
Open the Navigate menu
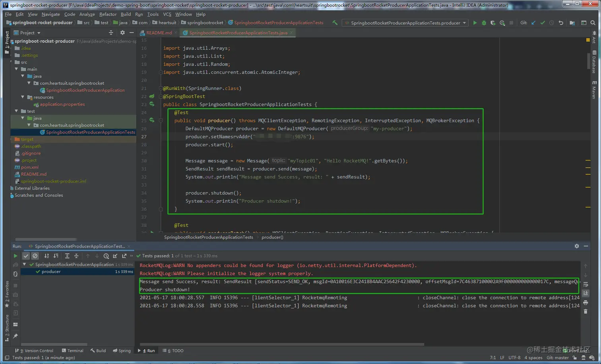click(50, 14)
